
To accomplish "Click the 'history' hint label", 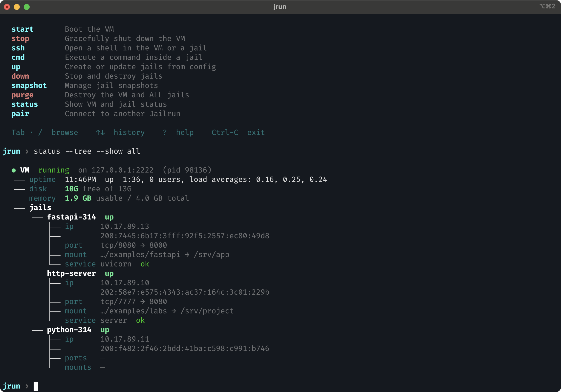I will [129, 133].
